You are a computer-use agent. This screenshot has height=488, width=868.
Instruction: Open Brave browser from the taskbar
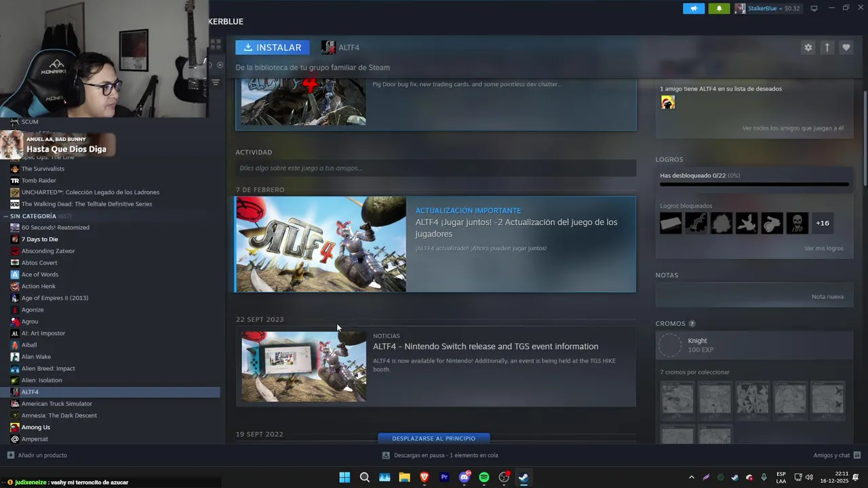(x=425, y=477)
